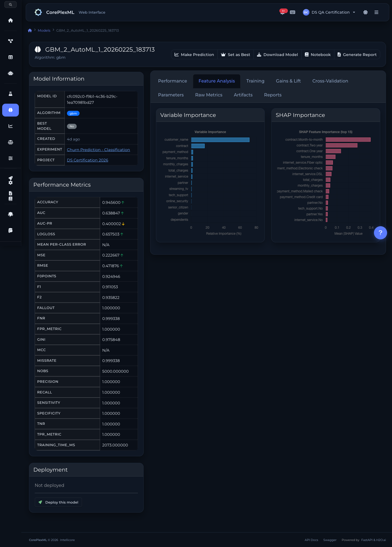
Task: Open the document file sidebar icon
Action: [10, 193]
